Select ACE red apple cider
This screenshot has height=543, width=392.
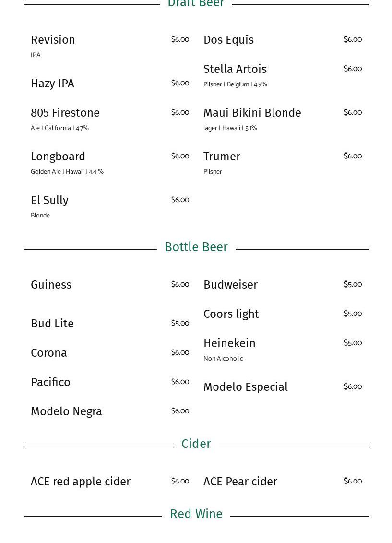81,482
